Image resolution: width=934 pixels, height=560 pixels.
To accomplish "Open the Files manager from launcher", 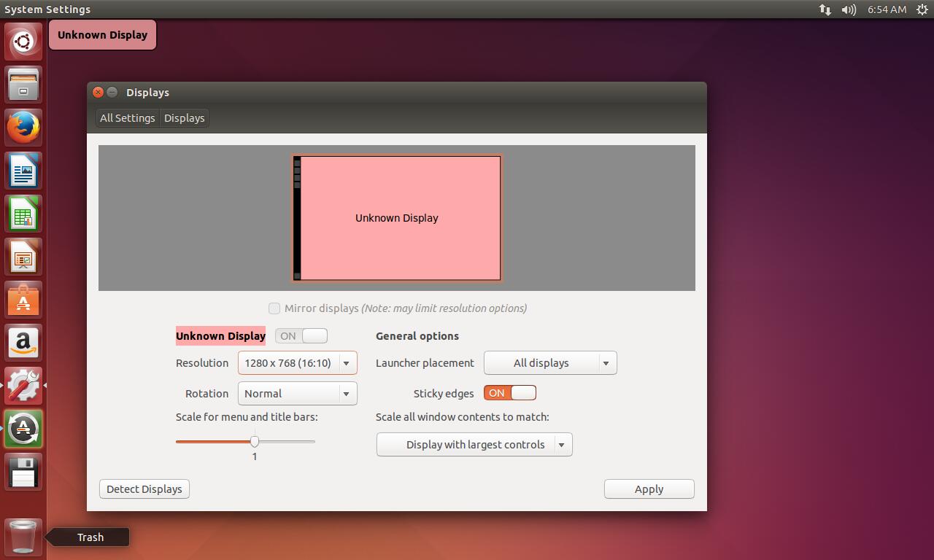I will click(x=23, y=85).
